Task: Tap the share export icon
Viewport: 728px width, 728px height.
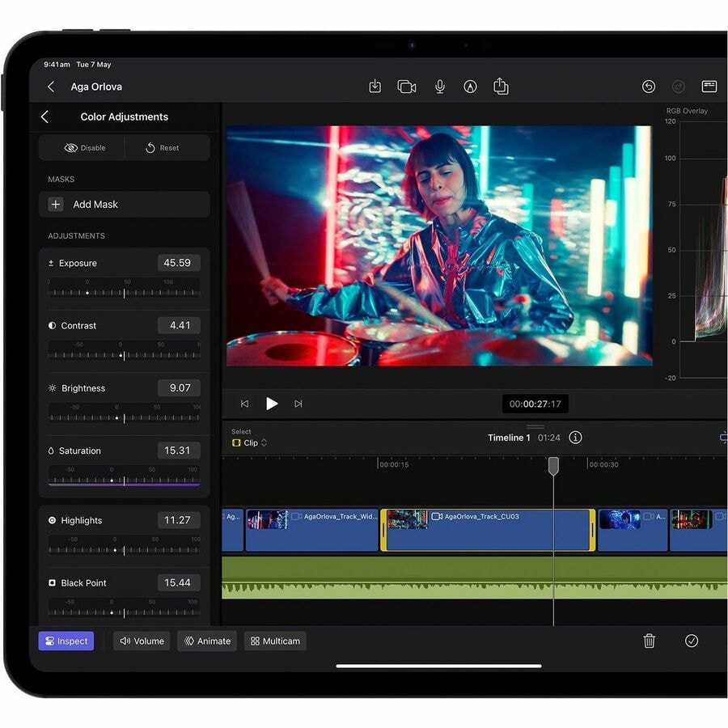Action: click(x=501, y=87)
